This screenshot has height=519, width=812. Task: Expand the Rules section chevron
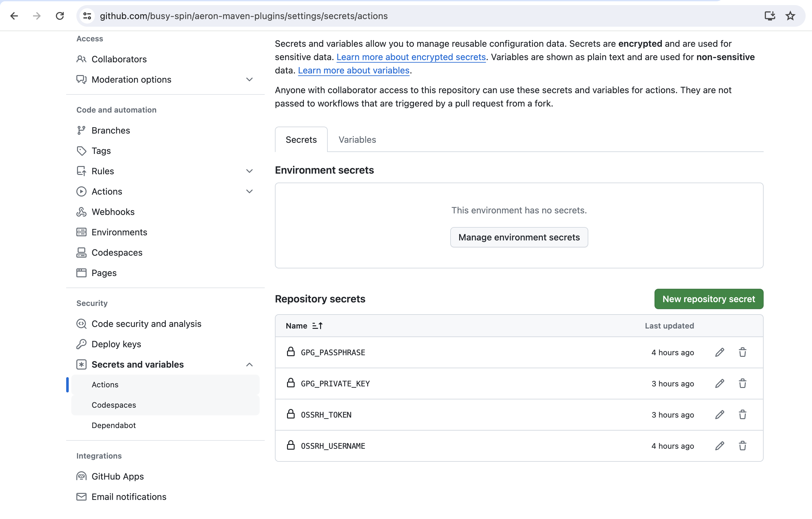[x=249, y=171]
